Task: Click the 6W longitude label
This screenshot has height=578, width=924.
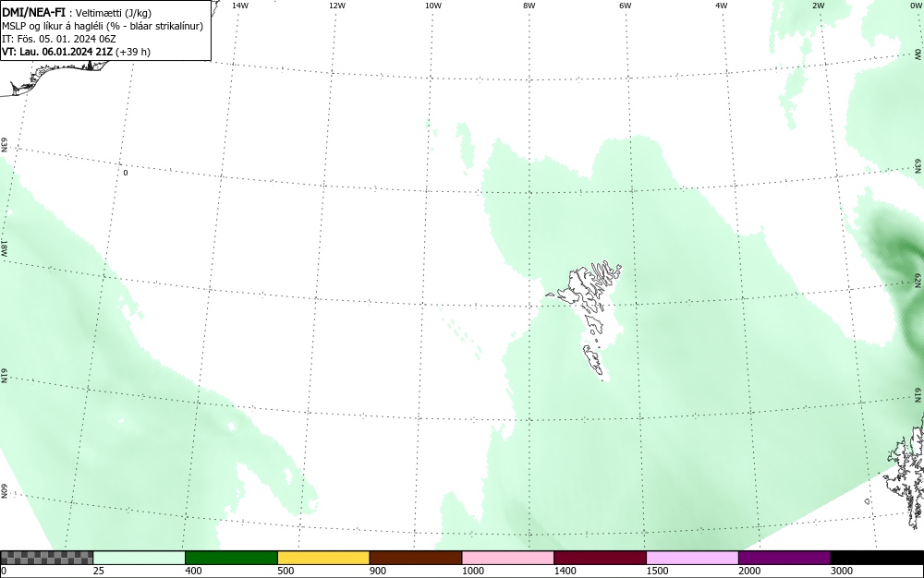Action: tap(626, 6)
